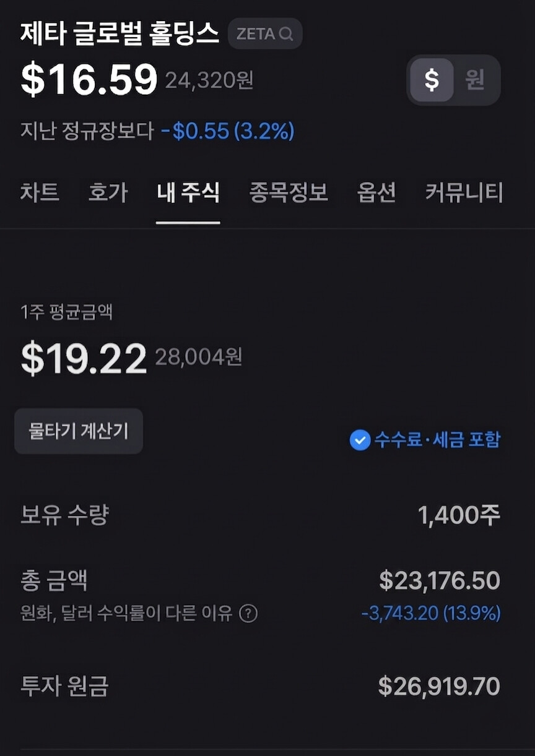Tap the current price $16.59
535x756 pixels.
[x=89, y=80]
